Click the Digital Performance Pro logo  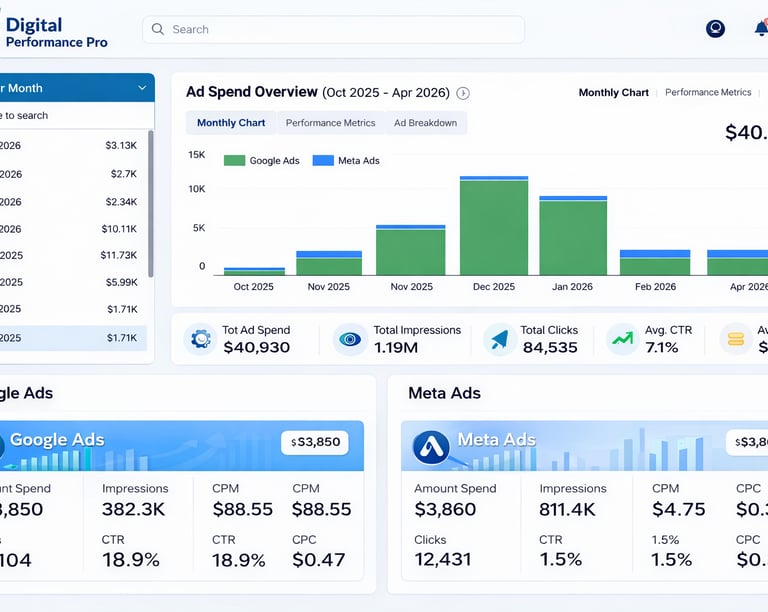[x=56, y=32]
